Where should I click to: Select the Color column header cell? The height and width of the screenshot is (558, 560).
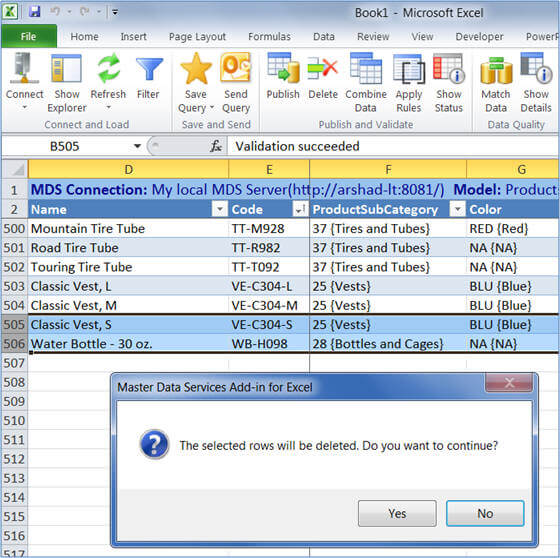coord(513,209)
